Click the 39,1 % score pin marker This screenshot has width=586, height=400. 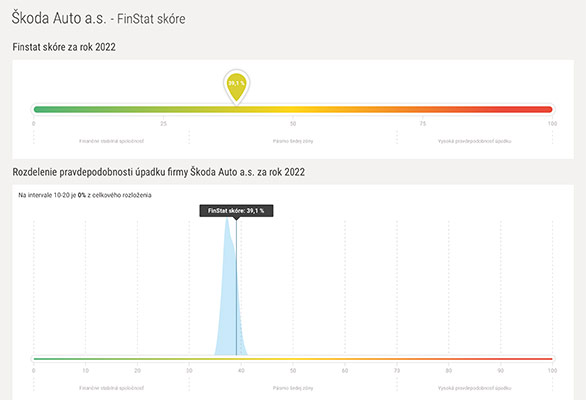[236, 86]
